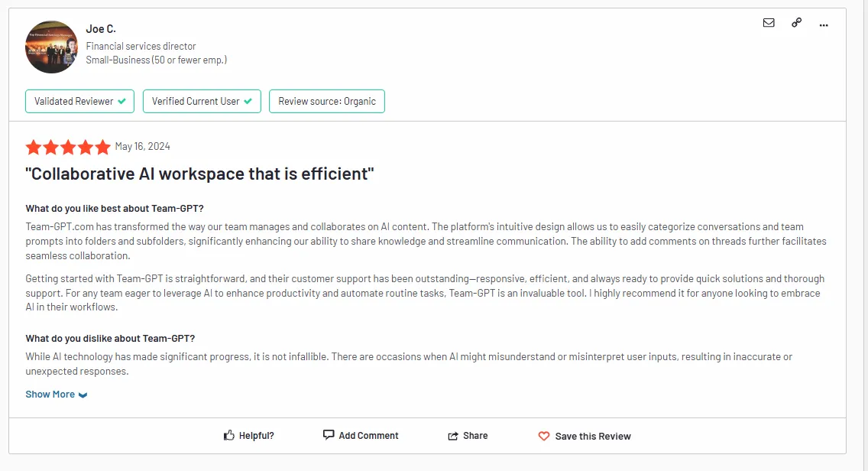Viewport: 868px width, 471px height.
Task: Click the envelope message icon
Action: [x=769, y=23]
